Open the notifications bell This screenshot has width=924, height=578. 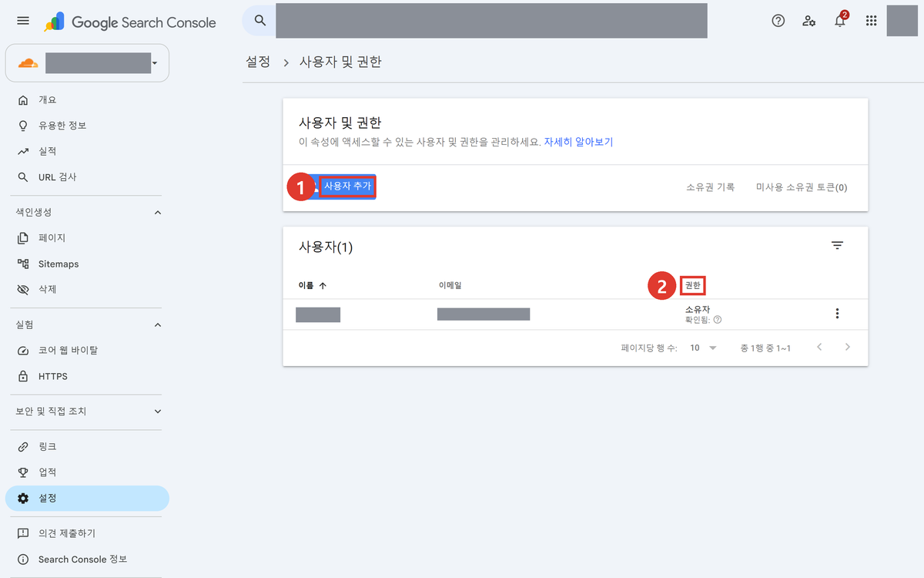[x=840, y=21]
